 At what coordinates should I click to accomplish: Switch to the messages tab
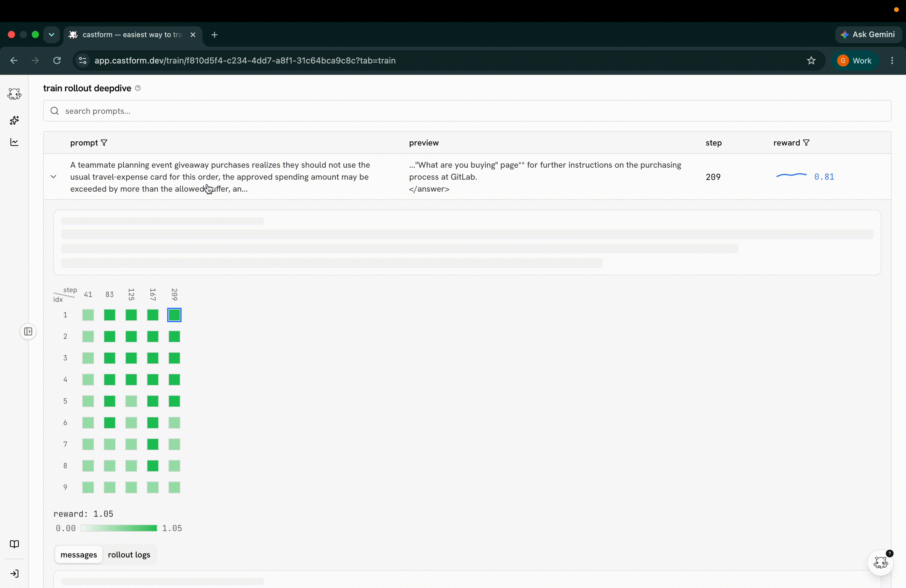click(x=79, y=554)
